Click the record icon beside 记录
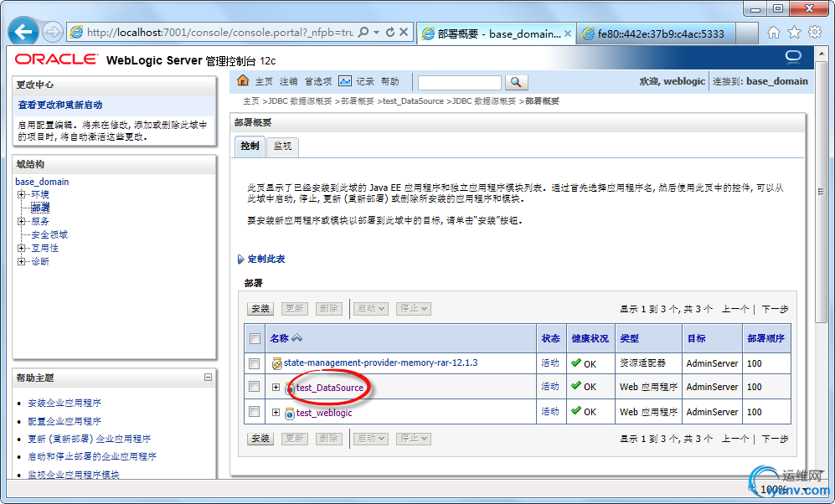The image size is (835, 504). 345,81
